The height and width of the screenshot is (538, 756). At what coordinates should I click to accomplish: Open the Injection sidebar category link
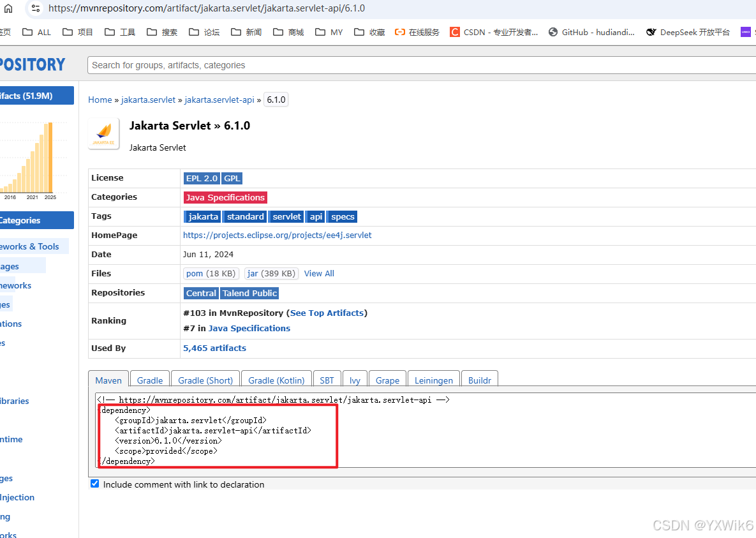point(17,497)
